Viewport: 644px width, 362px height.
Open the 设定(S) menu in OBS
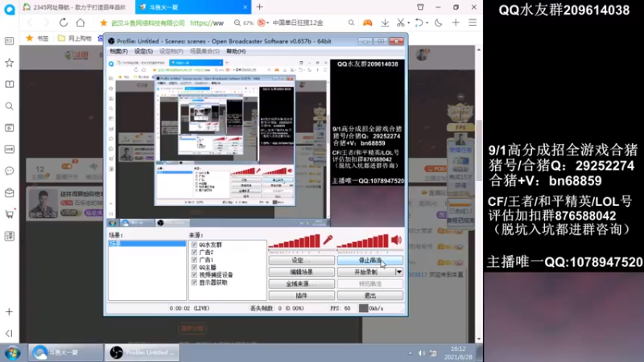tap(143, 51)
